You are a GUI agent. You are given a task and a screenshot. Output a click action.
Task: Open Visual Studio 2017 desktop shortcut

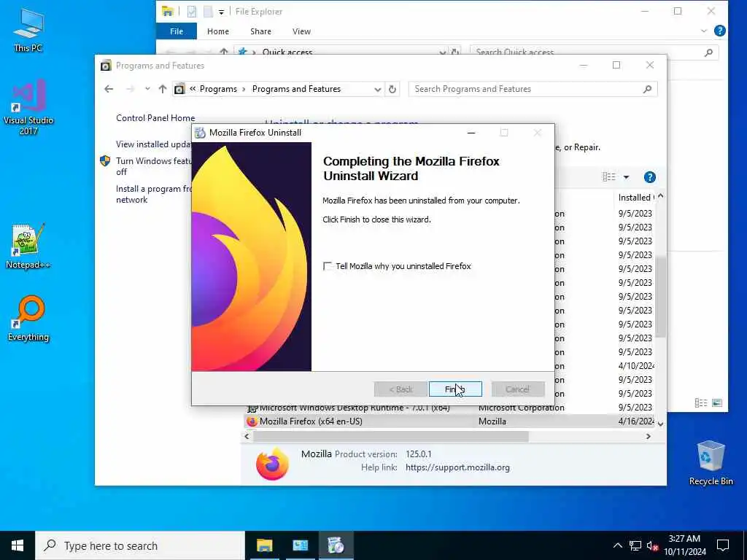point(28,108)
